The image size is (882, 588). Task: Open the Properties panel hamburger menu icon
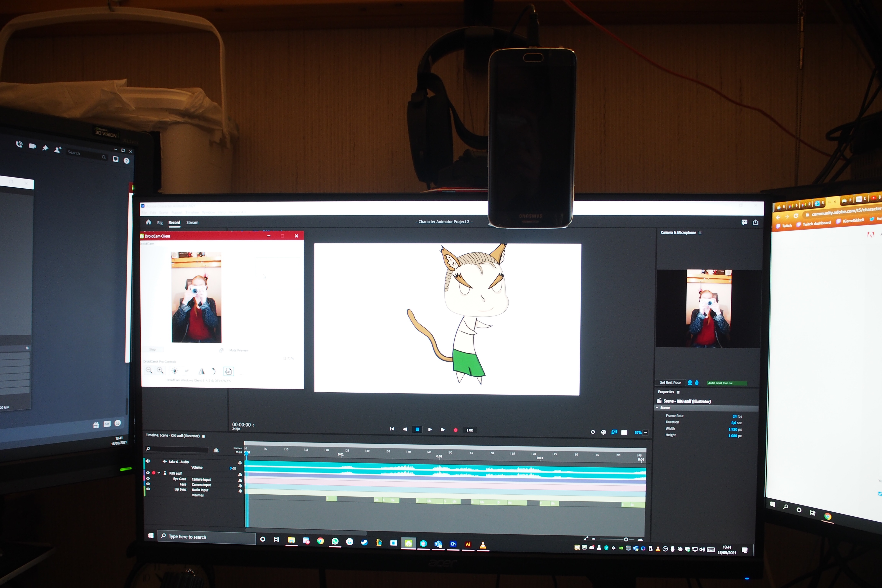[678, 392]
